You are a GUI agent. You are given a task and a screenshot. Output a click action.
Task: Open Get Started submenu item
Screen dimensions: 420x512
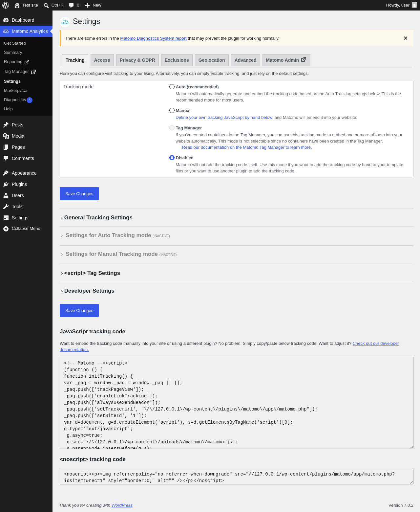click(x=15, y=43)
